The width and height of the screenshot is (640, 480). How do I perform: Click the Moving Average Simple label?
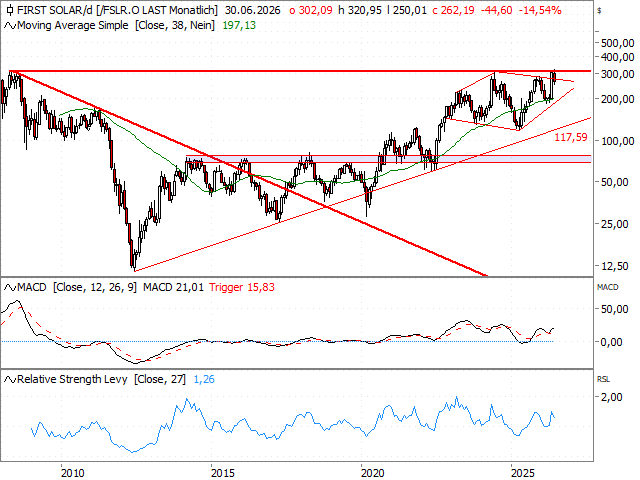[73, 25]
